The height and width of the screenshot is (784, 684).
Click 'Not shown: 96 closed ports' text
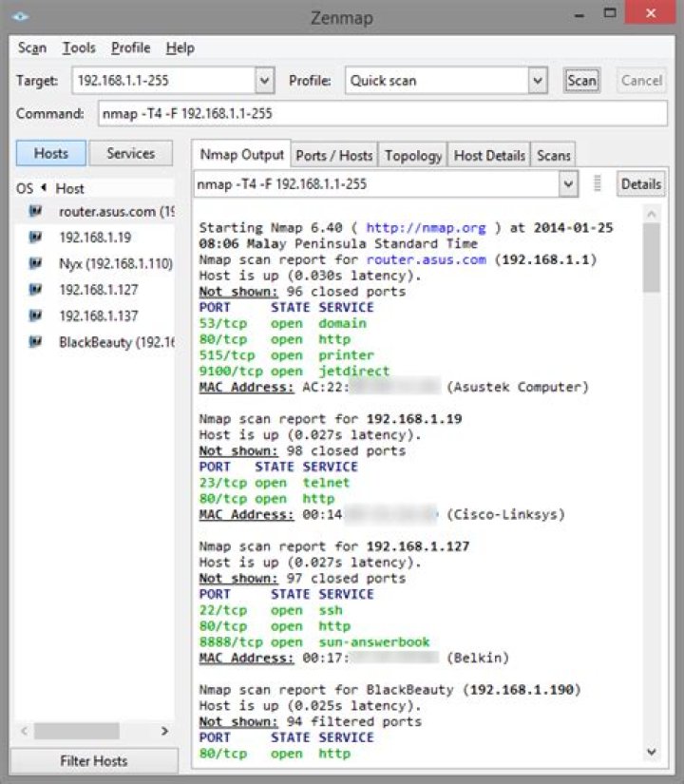[302, 291]
